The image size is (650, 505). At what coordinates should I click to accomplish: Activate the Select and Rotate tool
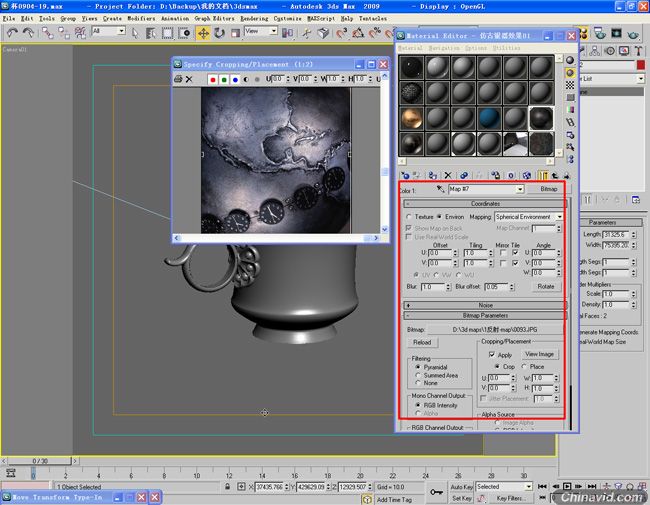(219, 33)
